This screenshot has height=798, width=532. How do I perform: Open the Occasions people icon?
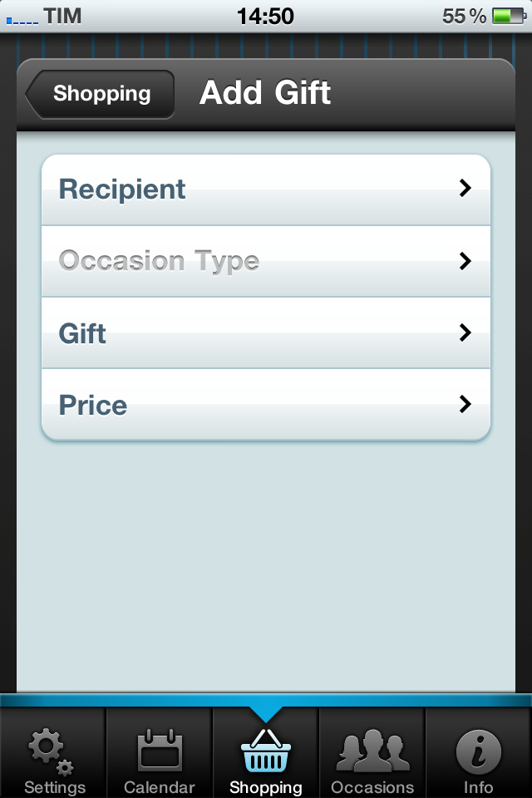point(372,751)
